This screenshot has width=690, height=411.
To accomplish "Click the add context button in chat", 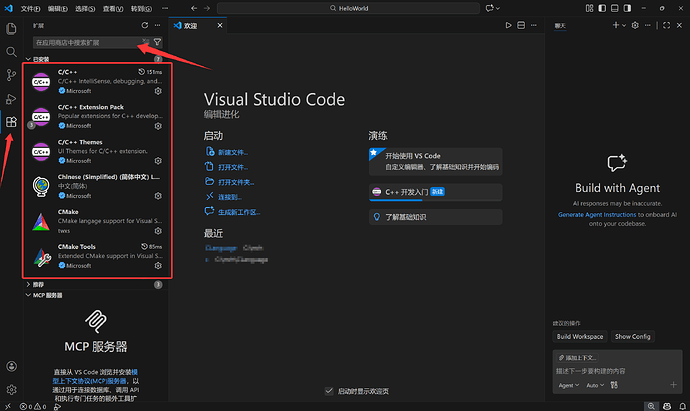I will (577, 358).
